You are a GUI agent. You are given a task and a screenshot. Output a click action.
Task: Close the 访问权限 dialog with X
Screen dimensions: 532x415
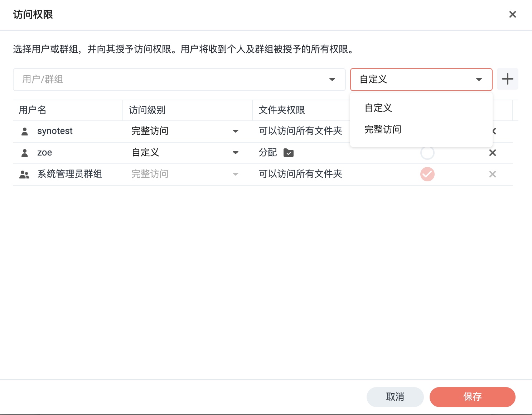click(512, 14)
